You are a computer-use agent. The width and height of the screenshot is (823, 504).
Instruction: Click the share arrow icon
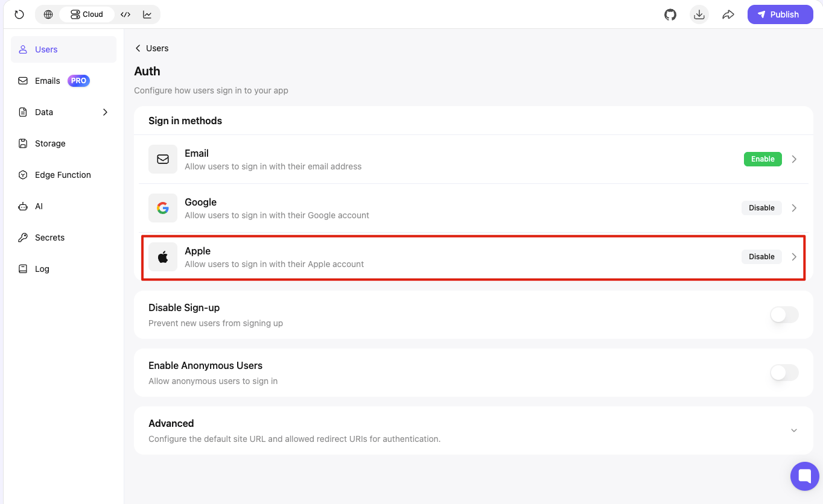click(x=728, y=14)
